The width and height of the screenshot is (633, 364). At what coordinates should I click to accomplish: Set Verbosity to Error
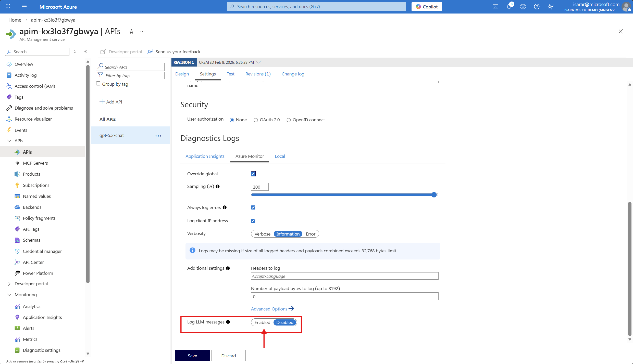pyautogui.click(x=311, y=234)
